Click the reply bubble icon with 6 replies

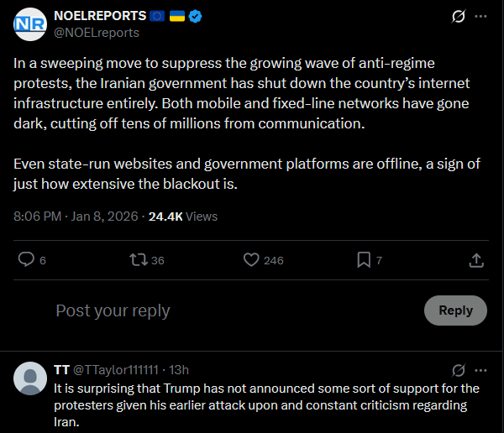point(28,260)
